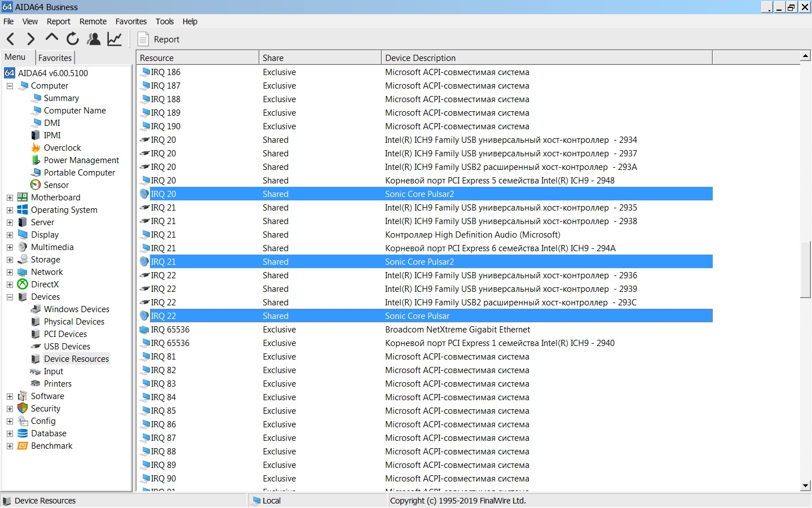Select the Summary item icon

[x=36, y=98]
